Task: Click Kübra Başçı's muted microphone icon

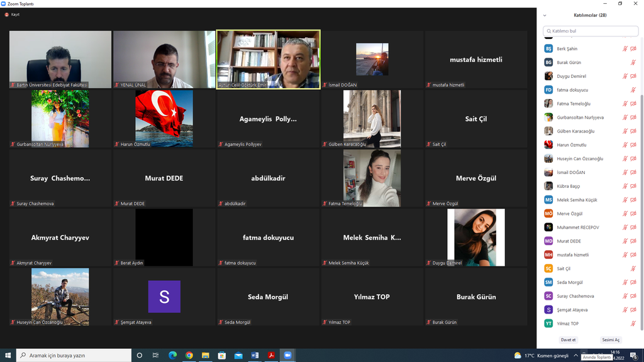Action: click(x=625, y=186)
